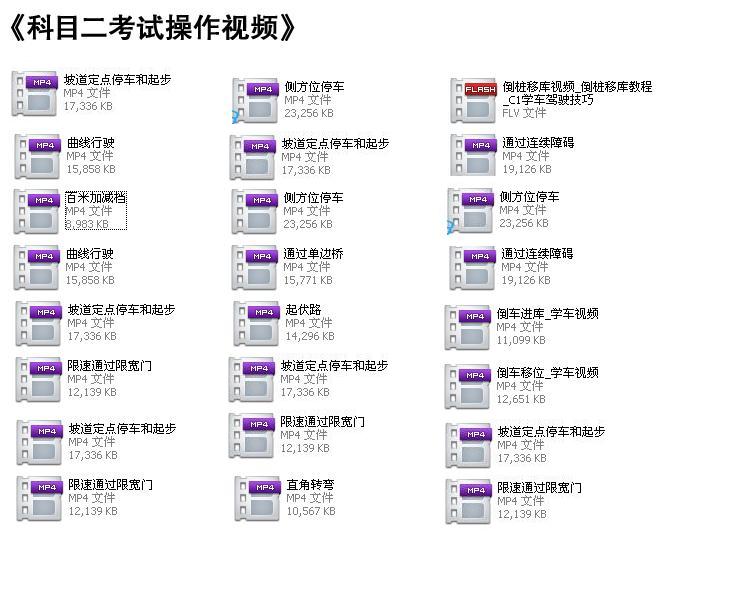Click the 倒桩移库视频 FLV file name
Image resolution: width=747 pixels, height=595 pixels.
point(577,93)
